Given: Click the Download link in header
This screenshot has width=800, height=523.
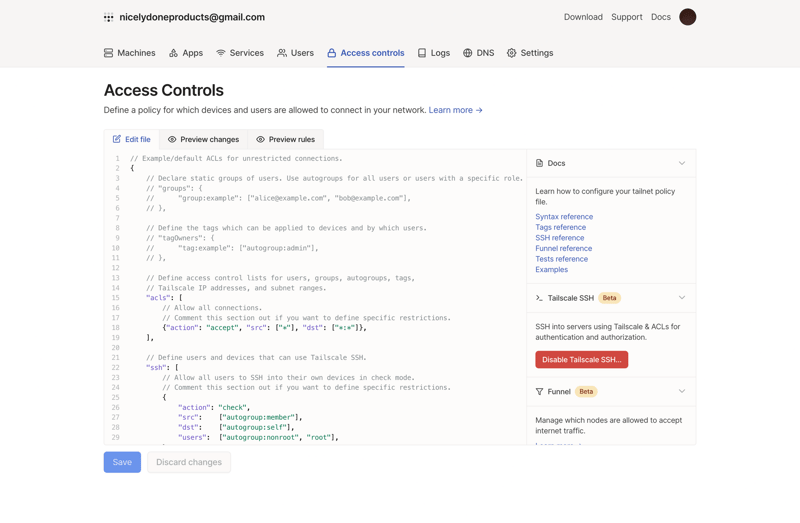Looking at the screenshot, I should 583,17.
